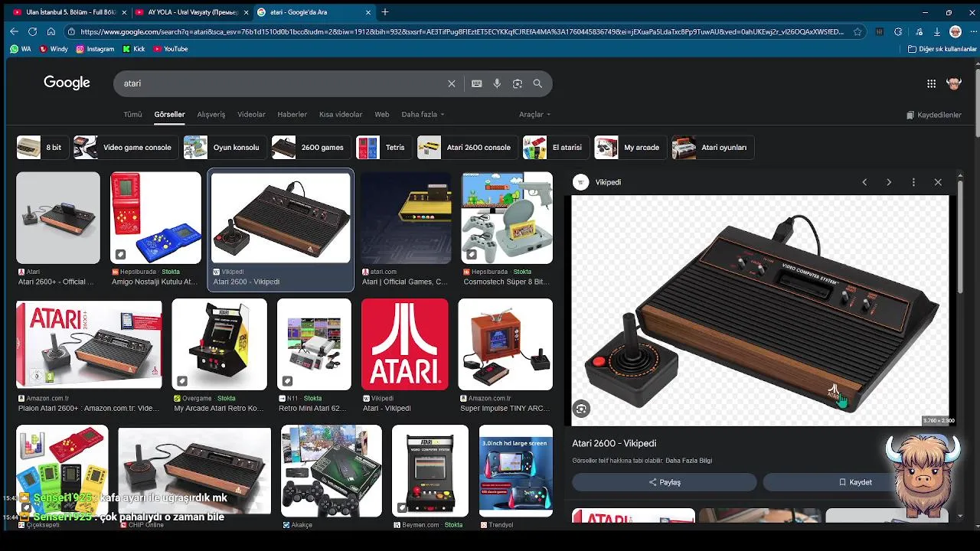Switch to the Web tab
980x551 pixels.
[x=382, y=115]
